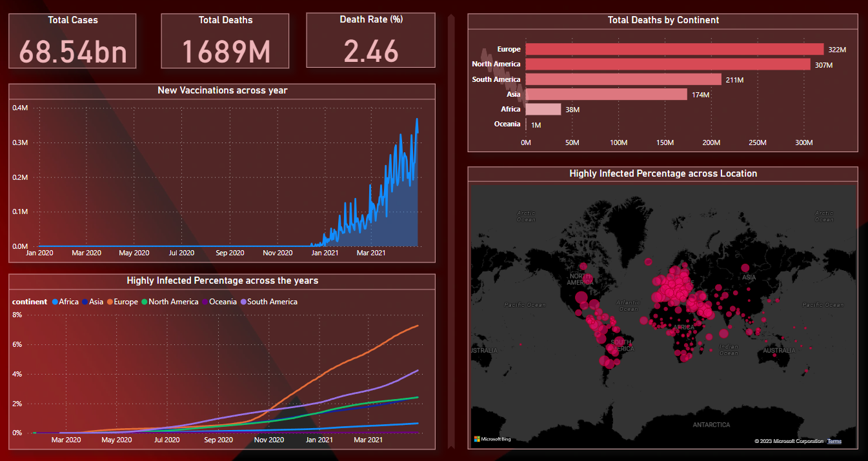Click the Oceania legend marker dot
The image size is (868, 461).
(x=205, y=302)
